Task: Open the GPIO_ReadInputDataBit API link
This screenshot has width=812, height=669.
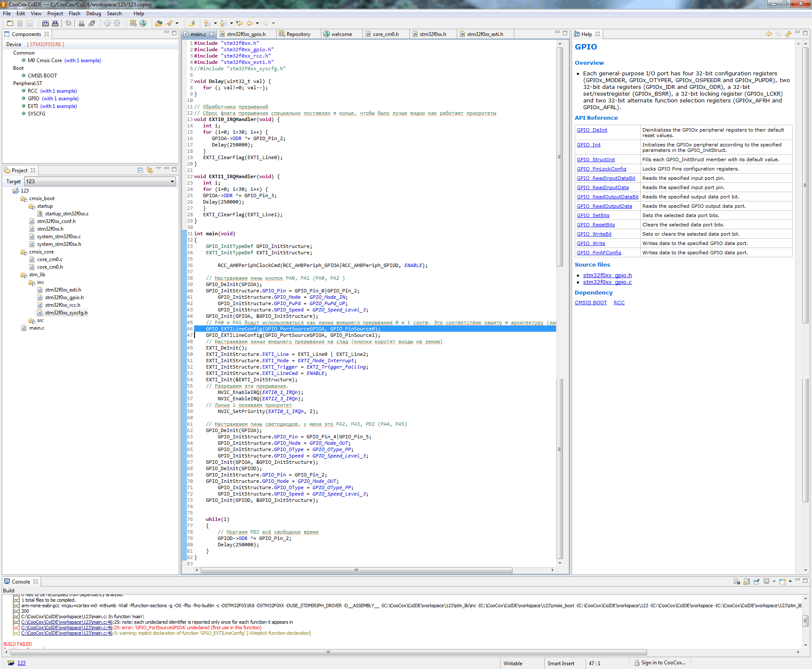Action: 606,178
